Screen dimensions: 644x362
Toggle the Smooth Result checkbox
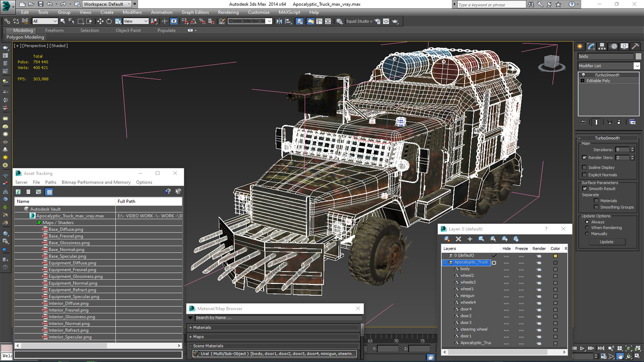(585, 189)
